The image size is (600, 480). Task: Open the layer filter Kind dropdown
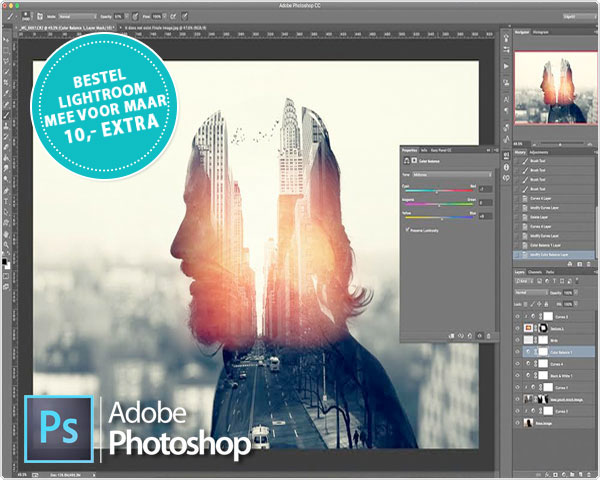(524, 281)
